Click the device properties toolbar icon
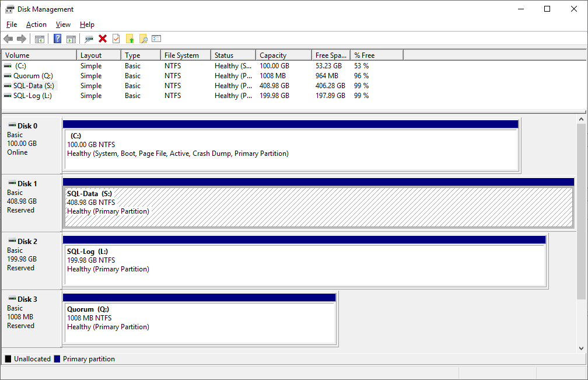Screen dimensions: 588x380 [x=89, y=39]
